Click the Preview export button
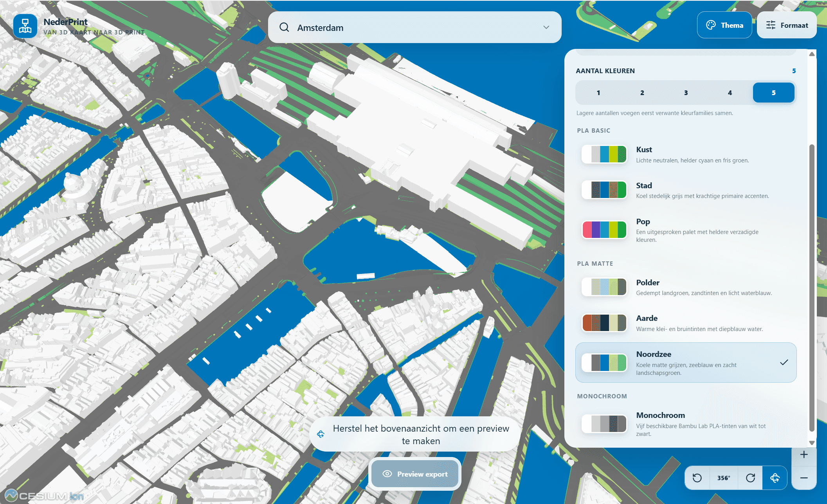Image resolution: width=827 pixels, height=504 pixels. pyautogui.click(x=415, y=474)
